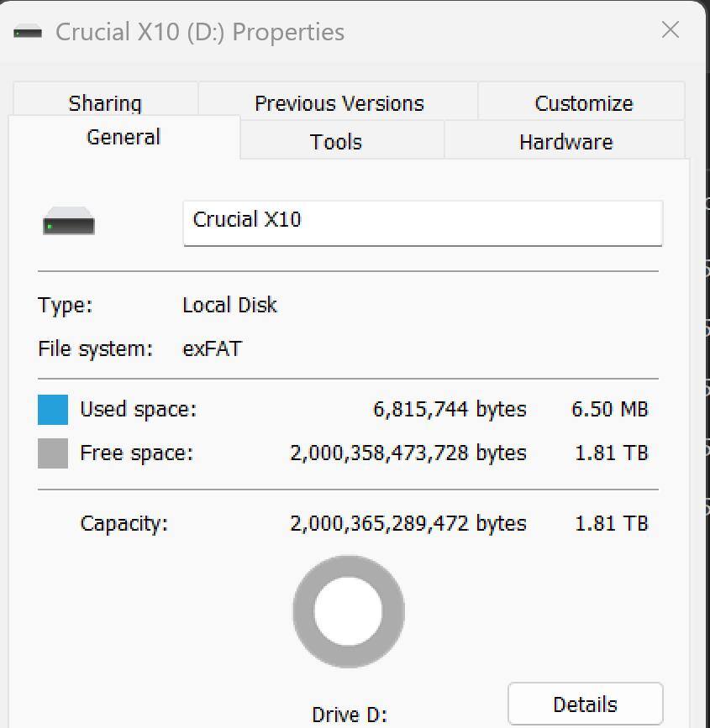Open the Previous Versions tab

tap(339, 102)
